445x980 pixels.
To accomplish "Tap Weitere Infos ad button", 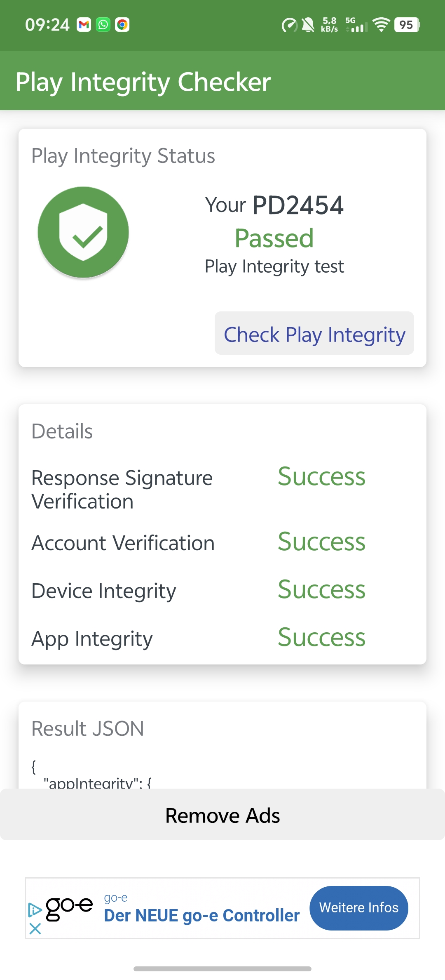I will point(359,908).
